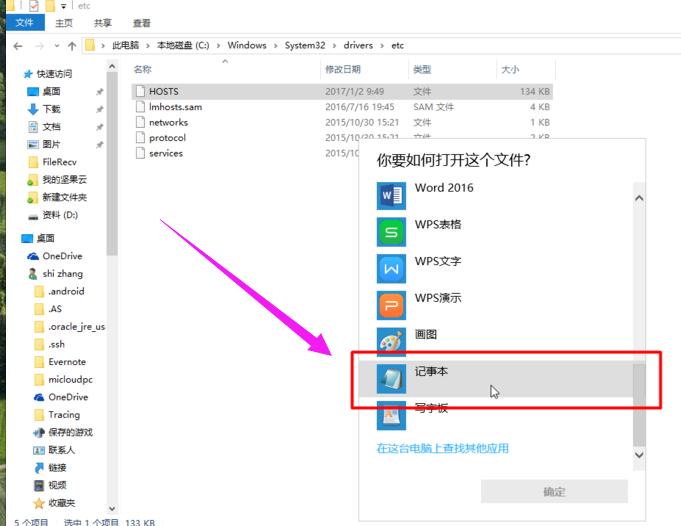Click the HOSTS file icon

click(140, 91)
